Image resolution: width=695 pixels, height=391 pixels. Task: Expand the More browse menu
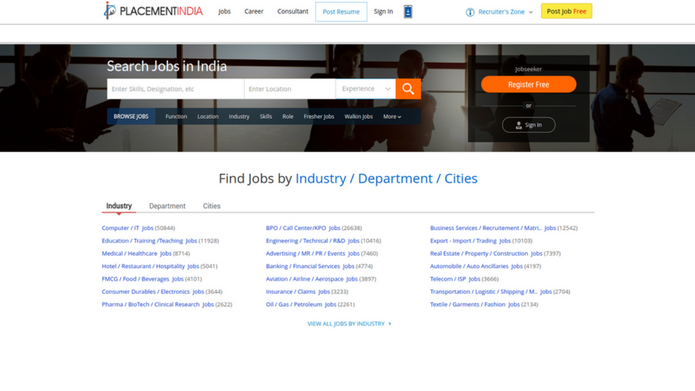tap(392, 117)
